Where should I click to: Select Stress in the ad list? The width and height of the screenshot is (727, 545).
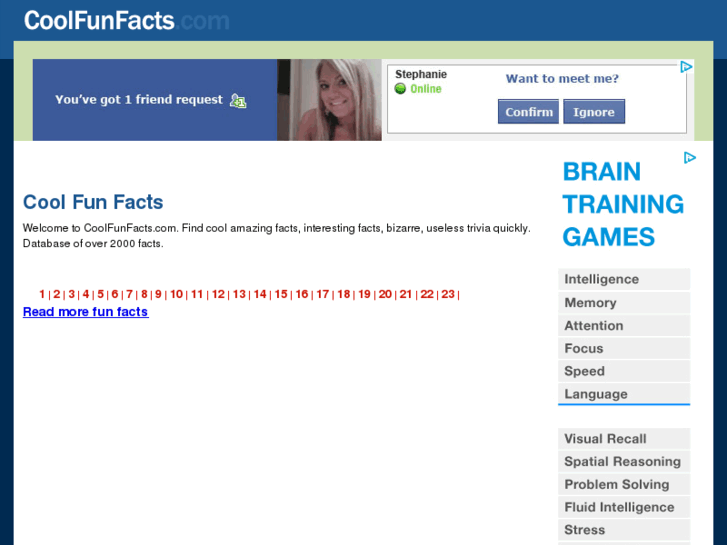pyautogui.click(x=624, y=530)
